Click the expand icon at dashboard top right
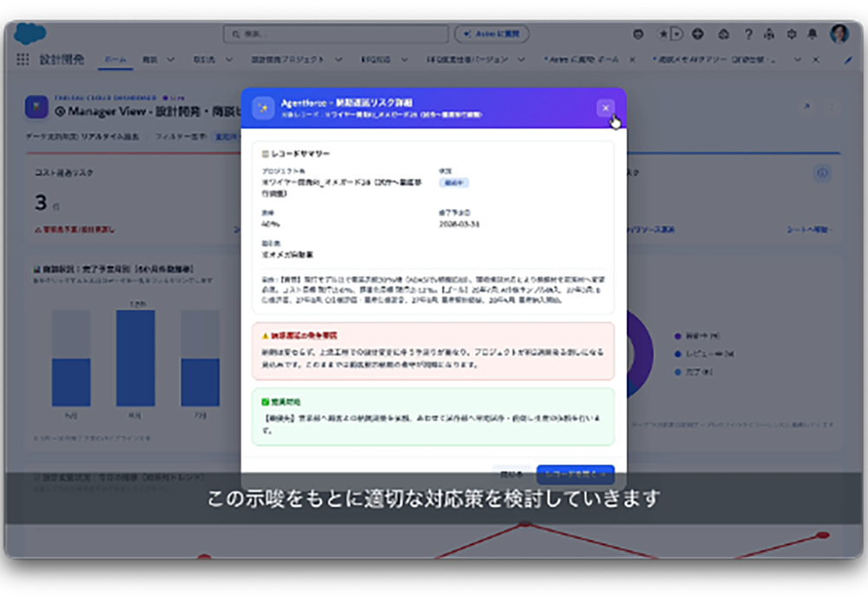 point(806,106)
